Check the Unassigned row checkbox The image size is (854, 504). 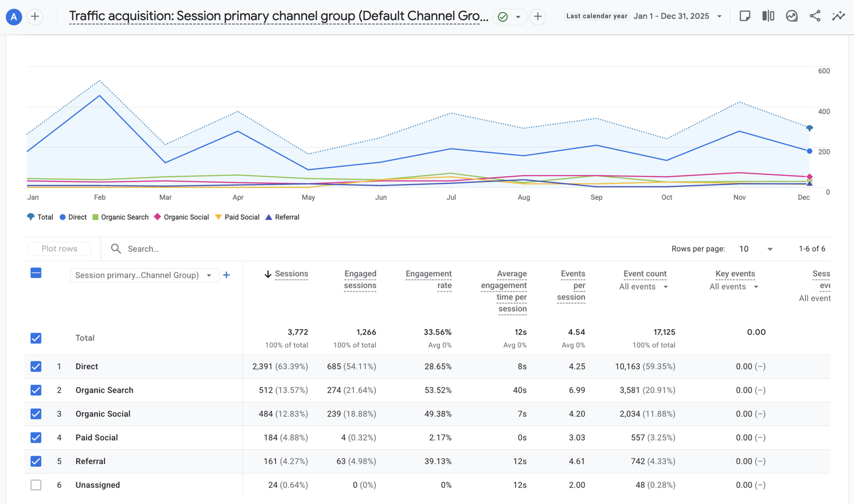pos(36,485)
